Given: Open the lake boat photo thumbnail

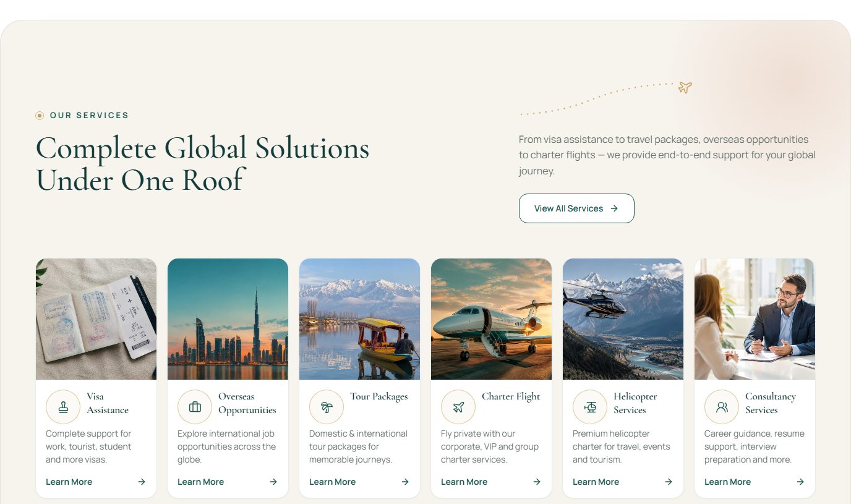Looking at the screenshot, I should click(x=359, y=319).
